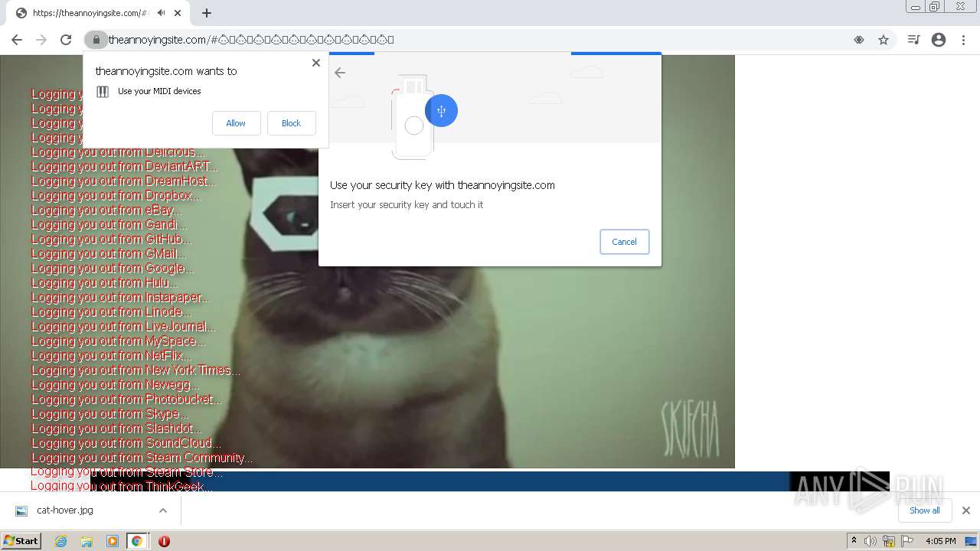The image size is (980, 551).
Task: Click 'Logging you out from MySpace...' text
Action: 119,341
